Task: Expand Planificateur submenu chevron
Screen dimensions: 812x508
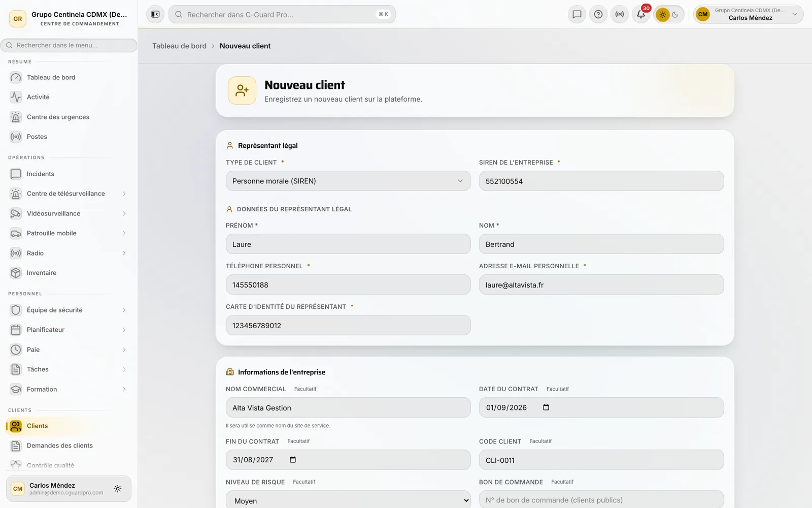Action: pyautogui.click(x=124, y=330)
